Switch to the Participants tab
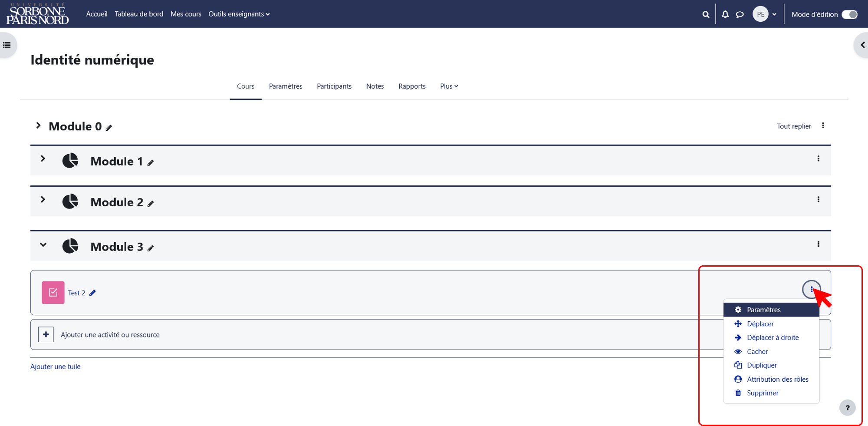 click(x=334, y=86)
